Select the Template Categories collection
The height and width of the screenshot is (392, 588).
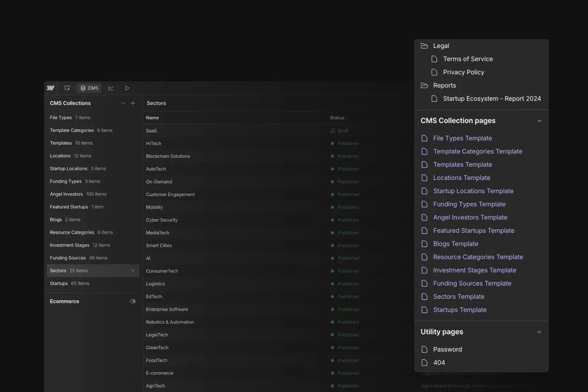pyautogui.click(x=93, y=130)
